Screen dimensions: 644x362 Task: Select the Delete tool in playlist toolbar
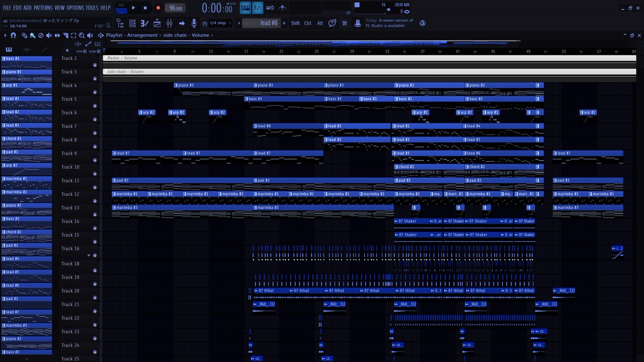click(x=41, y=35)
